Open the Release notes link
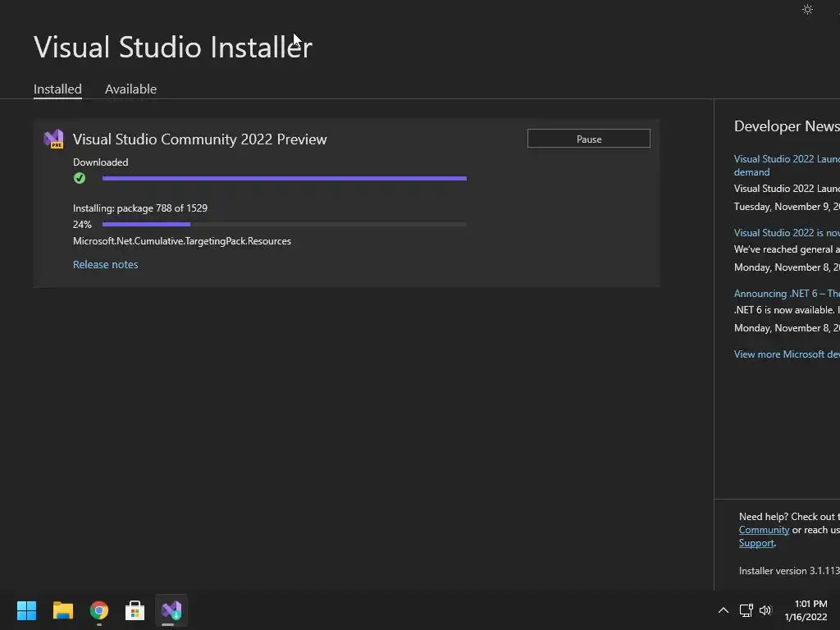Image resolution: width=840 pixels, height=630 pixels. coord(105,264)
